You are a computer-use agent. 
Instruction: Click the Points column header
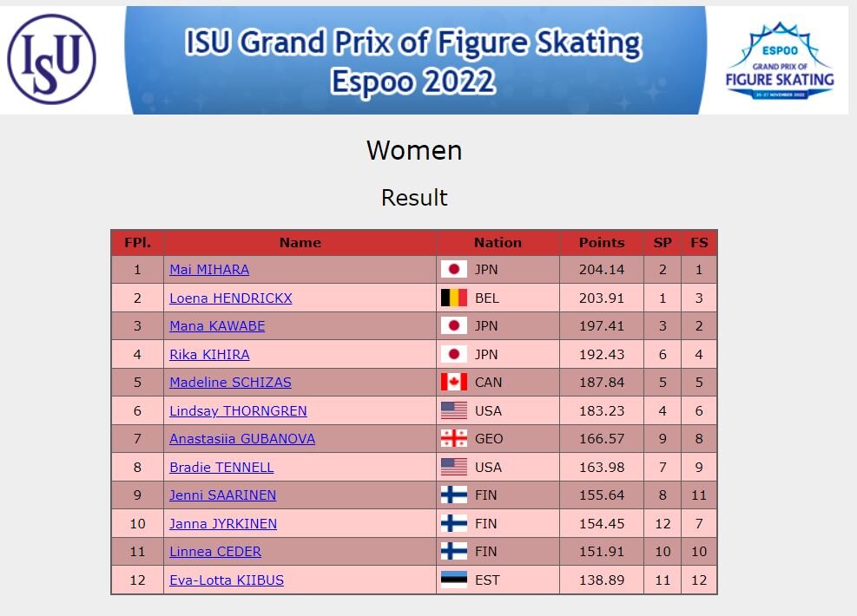pyautogui.click(x=601, y=242)
